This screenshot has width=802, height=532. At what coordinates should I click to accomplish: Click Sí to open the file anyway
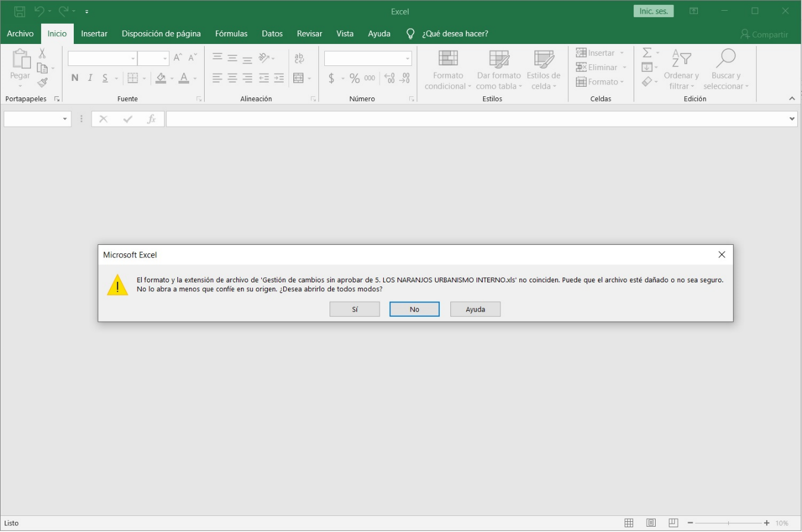(x=355, y=309)
